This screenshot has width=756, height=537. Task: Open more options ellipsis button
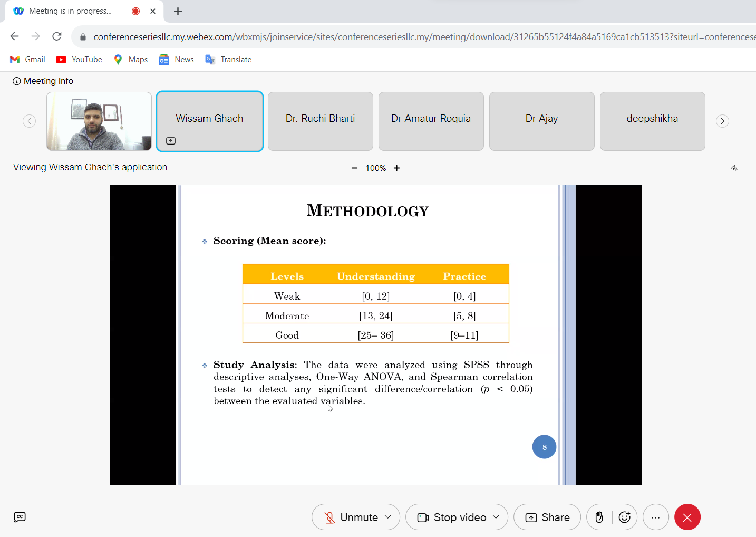[655, 517]
